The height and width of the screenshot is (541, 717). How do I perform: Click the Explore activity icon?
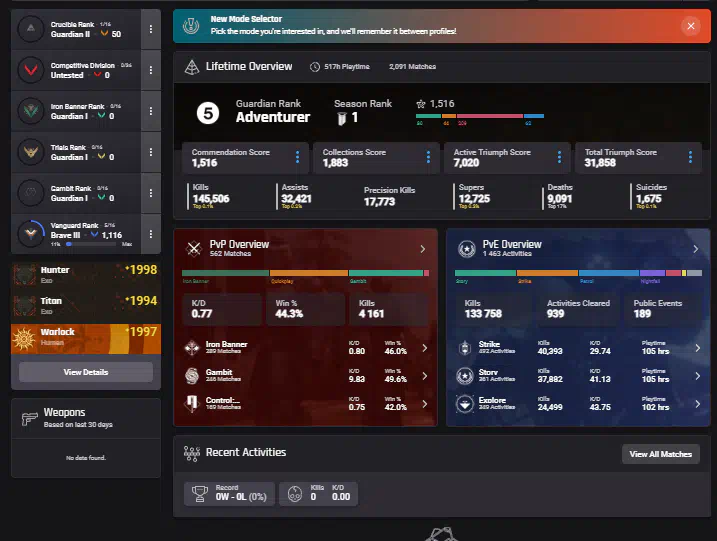click(465, 404)
